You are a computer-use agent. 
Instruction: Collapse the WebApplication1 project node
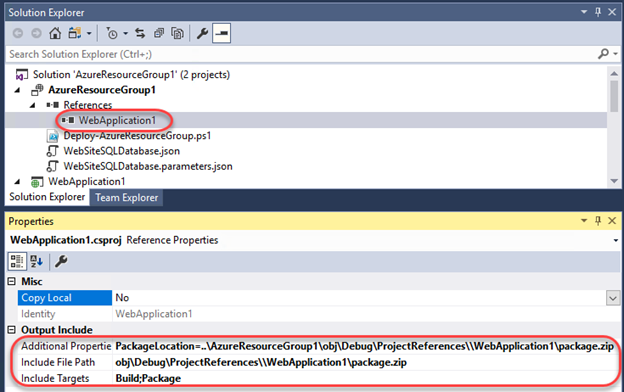point(17,182)
